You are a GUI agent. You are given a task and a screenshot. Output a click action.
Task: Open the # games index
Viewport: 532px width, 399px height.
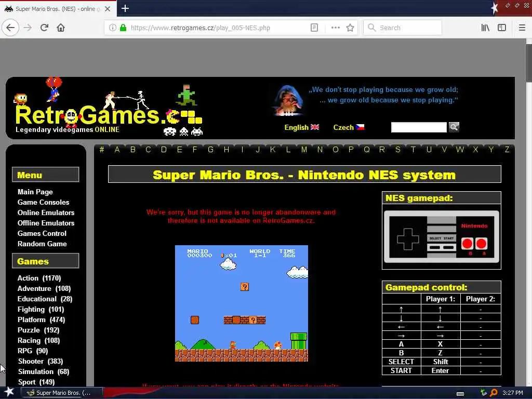[x=102, y=149]
